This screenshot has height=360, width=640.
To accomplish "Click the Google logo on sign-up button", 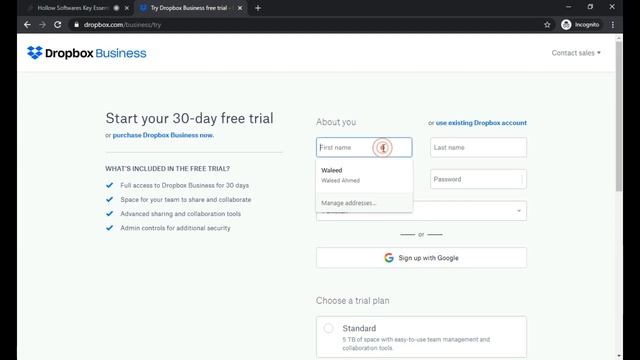I will point(389,258).
